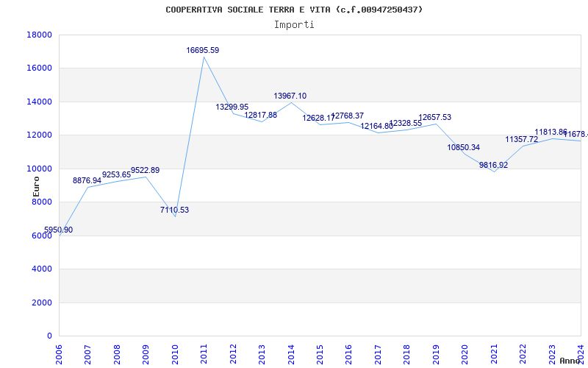Click the y-axis tick label 6000

click(42, 236)
